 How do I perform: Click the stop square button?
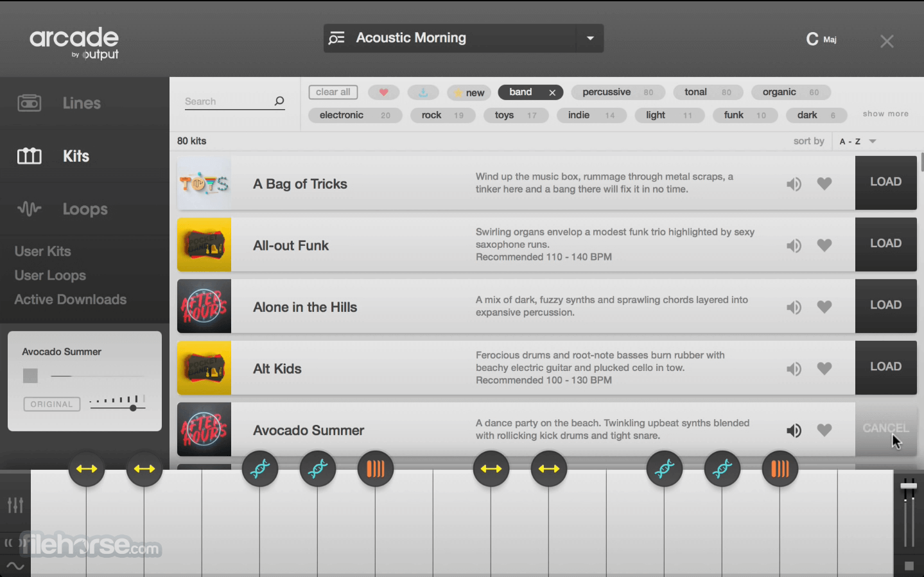pos(909,565)
